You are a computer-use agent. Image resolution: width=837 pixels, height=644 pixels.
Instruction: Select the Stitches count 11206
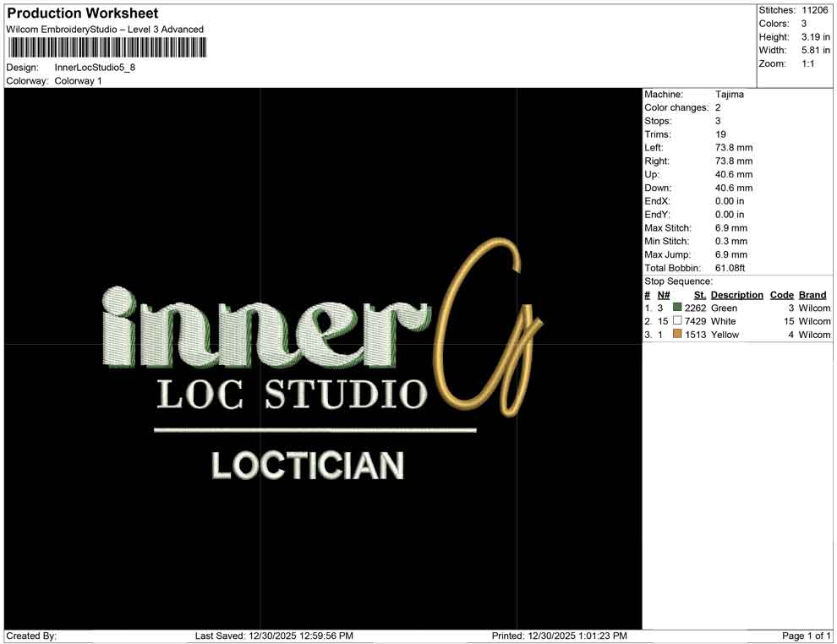818,10
